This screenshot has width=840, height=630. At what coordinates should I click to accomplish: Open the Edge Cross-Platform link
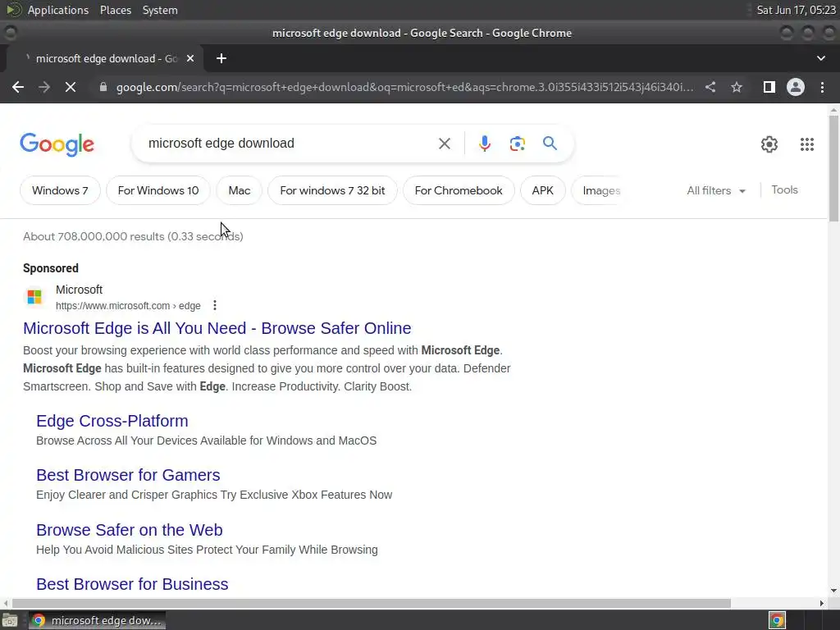[x=112, y=421]
